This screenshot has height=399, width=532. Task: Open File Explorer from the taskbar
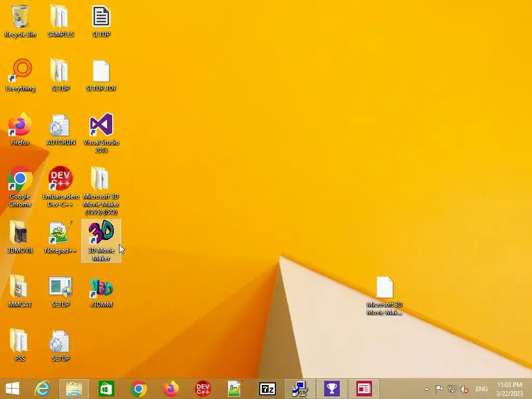tap(74, 389)
